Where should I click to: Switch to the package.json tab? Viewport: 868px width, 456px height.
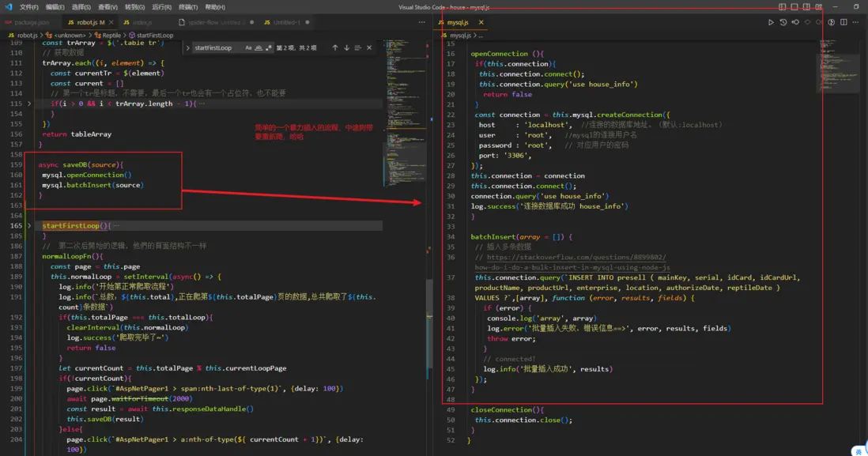pos(32,22)
